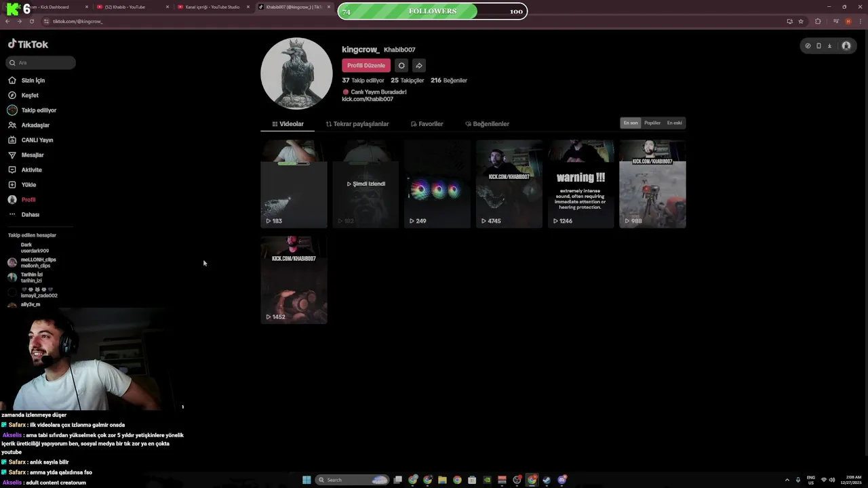Click the download desktop app icon
The width and height of the screenshot is (868, 488).
(829, 46)
